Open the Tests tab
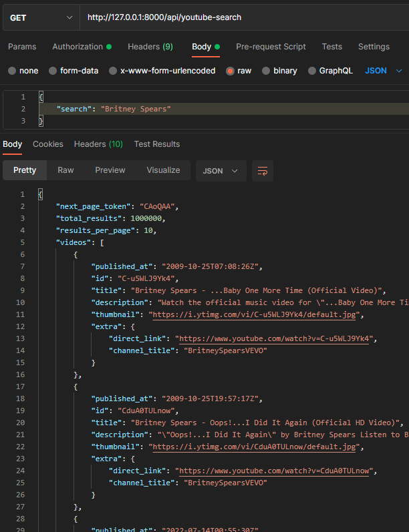The image size is (409, 532). [x=332, y=47]
